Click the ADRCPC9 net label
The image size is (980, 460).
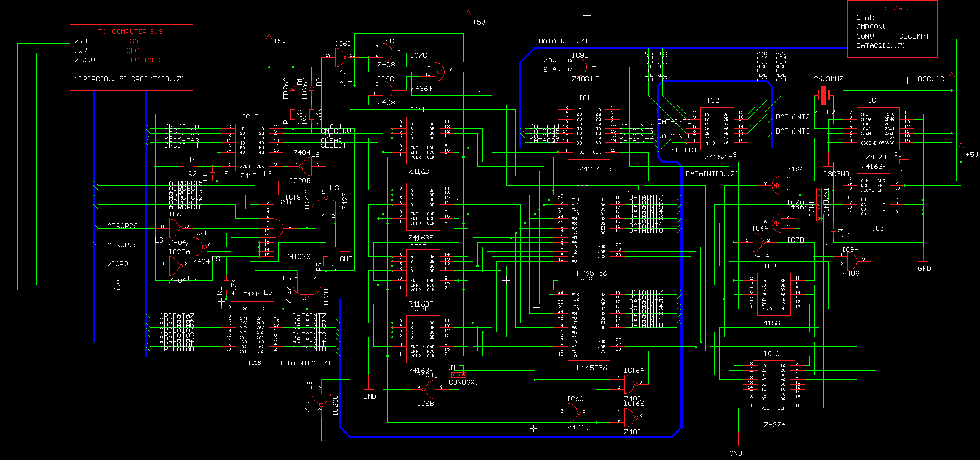[x=123, y=226]
